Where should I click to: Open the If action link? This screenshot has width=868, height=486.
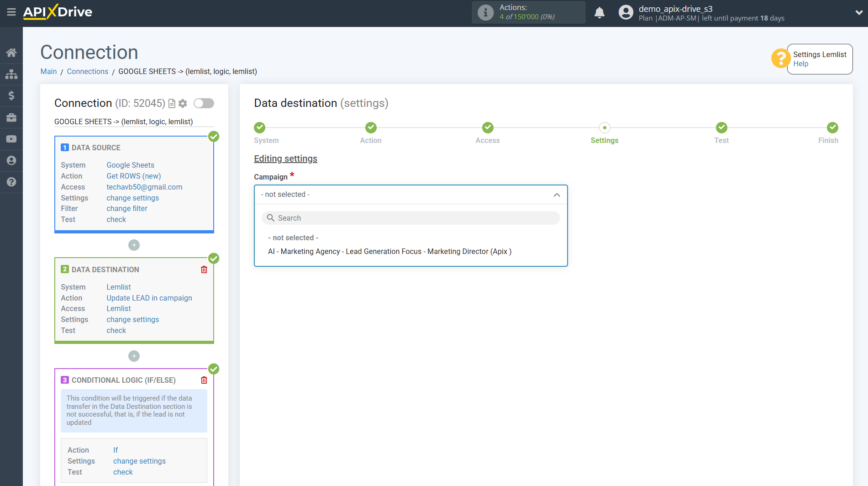click(115, 450)
